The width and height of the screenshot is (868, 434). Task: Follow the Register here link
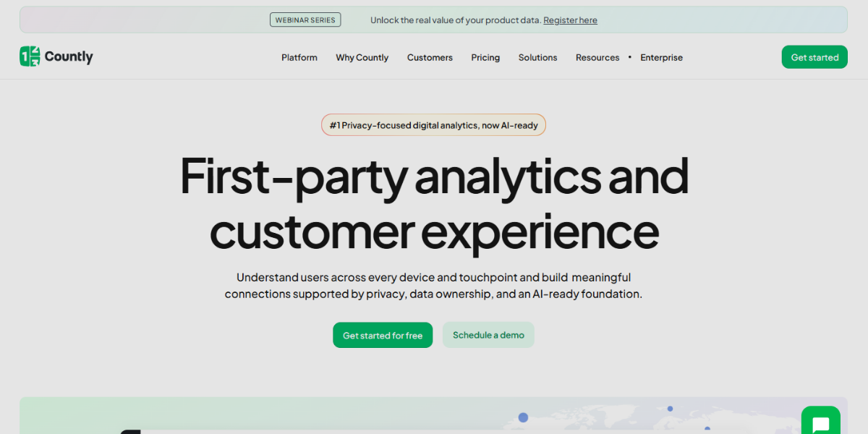(x=570, y=20)
